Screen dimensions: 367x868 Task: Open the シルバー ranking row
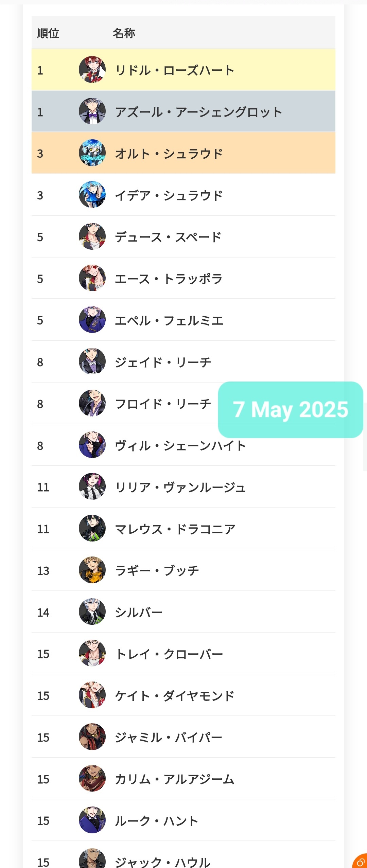tap(183, 612)
